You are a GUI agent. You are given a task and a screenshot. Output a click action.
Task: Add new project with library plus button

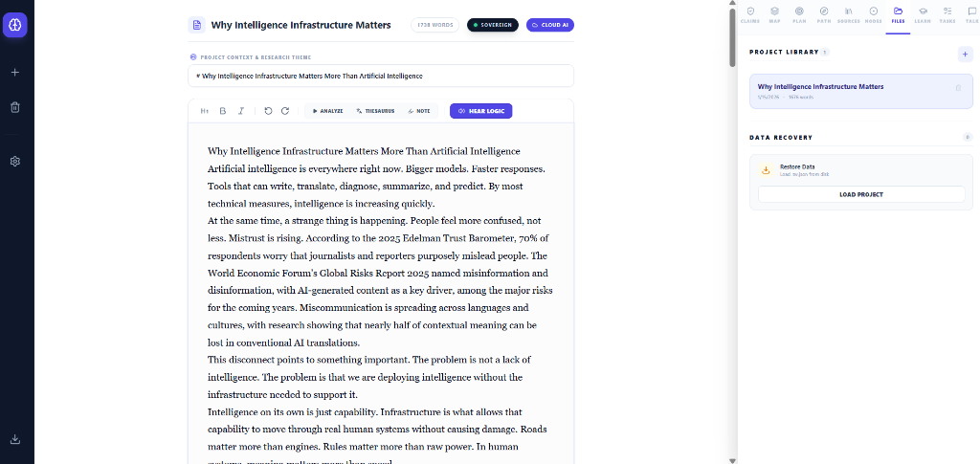[x=965, y=55]
